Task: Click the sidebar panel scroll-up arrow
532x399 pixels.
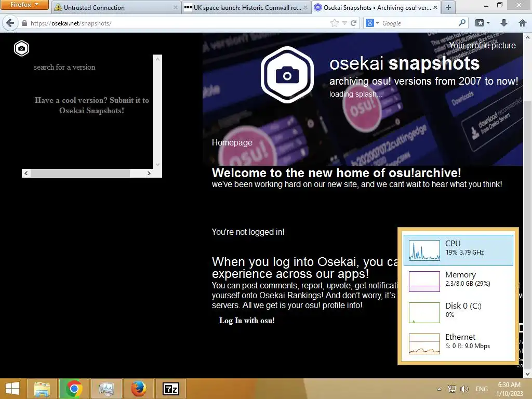Action: (157, 59)
